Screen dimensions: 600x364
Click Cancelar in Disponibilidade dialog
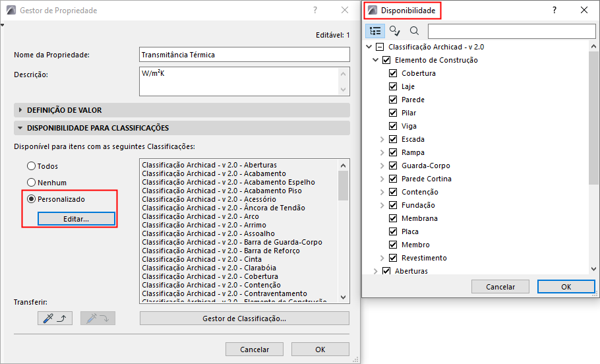500,287
